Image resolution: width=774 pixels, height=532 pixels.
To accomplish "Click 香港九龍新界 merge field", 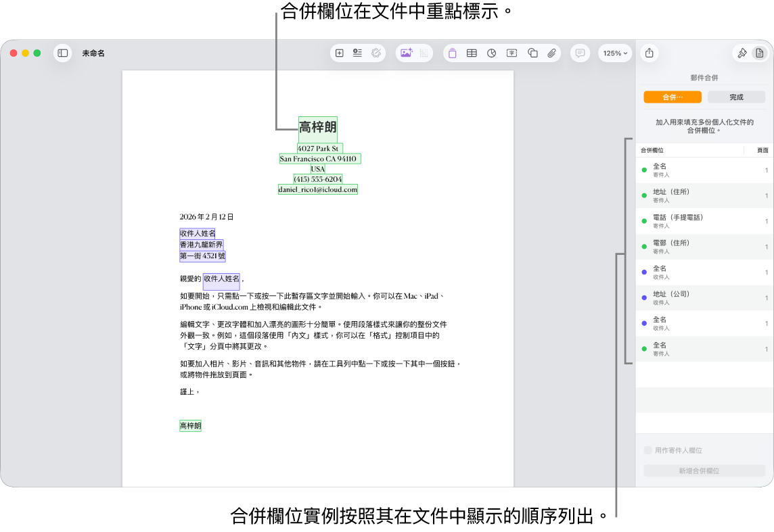I will point(202,245).
